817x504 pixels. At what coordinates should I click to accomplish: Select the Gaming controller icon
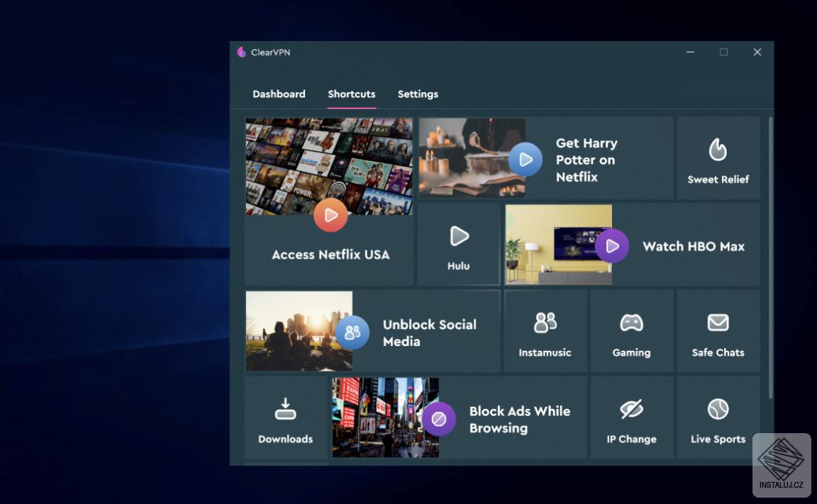click(631, 323)
